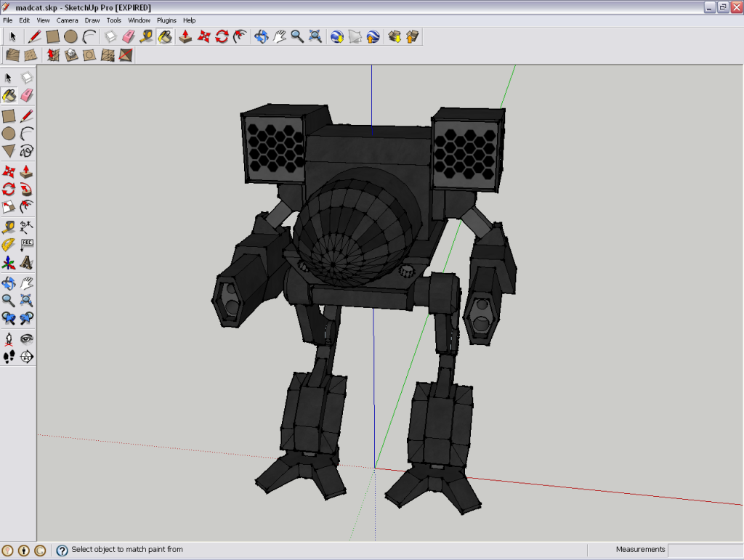Click Share Model to 3D Warehouse

413,36
